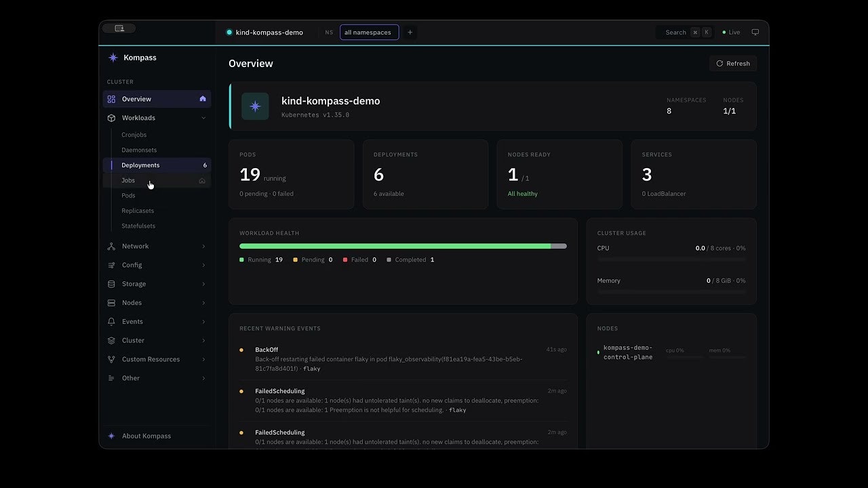The image size is (868, 488).
Task: Click the Network icon in sidebar
Action: 111,246
